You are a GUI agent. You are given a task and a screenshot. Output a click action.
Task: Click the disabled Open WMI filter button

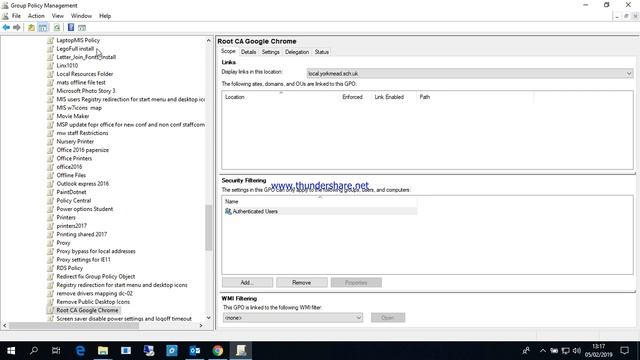pyautogui.click(x=388, y=318)
